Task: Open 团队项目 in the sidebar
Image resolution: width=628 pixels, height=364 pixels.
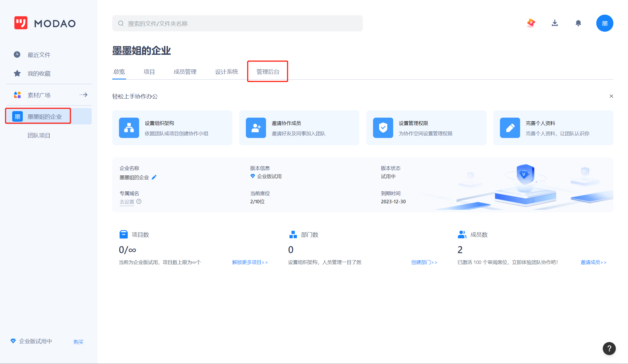Action: tap(39, 136)
